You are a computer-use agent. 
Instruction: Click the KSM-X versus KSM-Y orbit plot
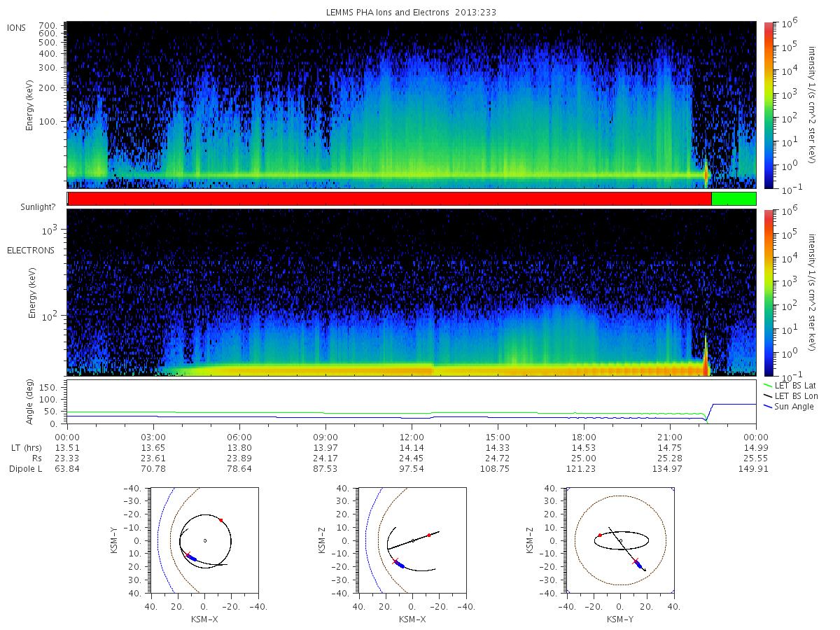pos(204,540)
